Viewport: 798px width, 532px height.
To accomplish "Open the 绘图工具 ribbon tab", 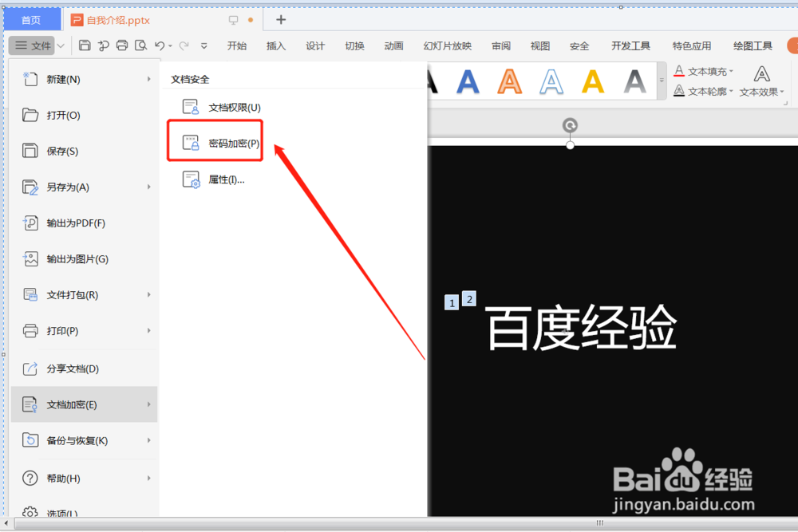I will [x=753, y=45].
